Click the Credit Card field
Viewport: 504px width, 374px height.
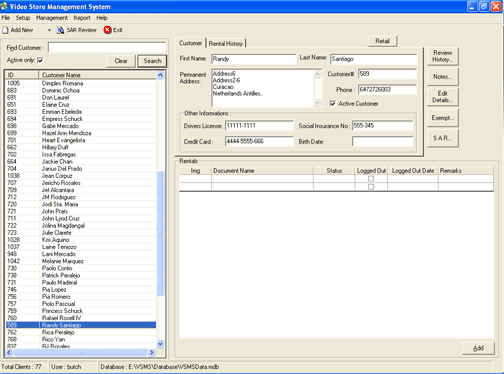259,141
